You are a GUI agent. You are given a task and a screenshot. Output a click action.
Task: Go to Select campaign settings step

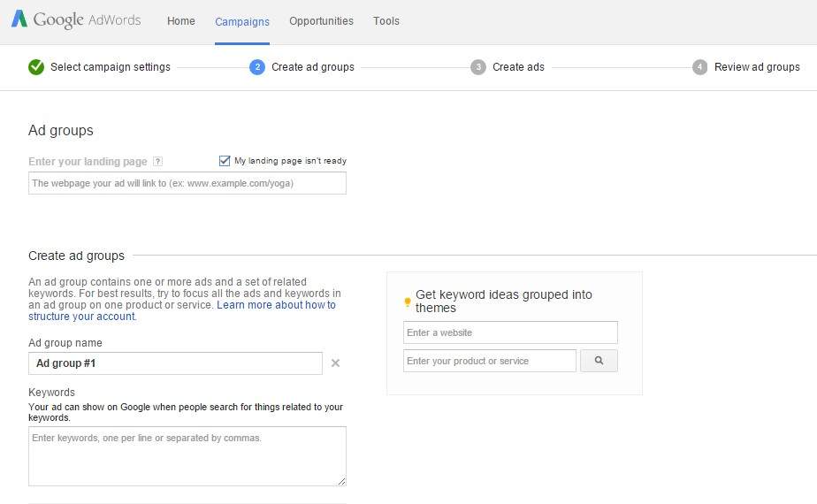point(110,67)
